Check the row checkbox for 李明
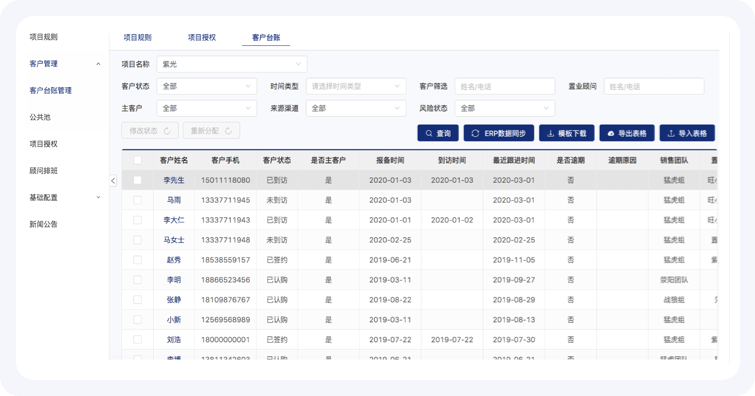The width and height of the screenshot is (755, 396). click(137, 280)
